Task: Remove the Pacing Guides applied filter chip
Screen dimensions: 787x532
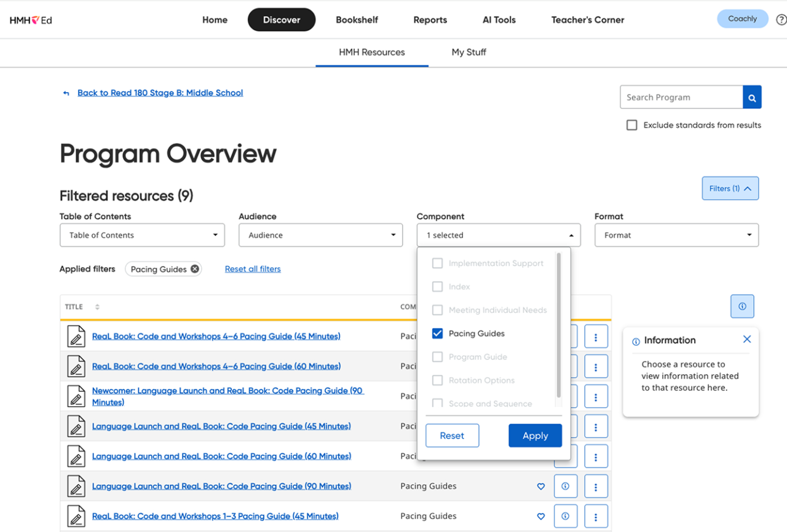Action: tap(194, 269)
